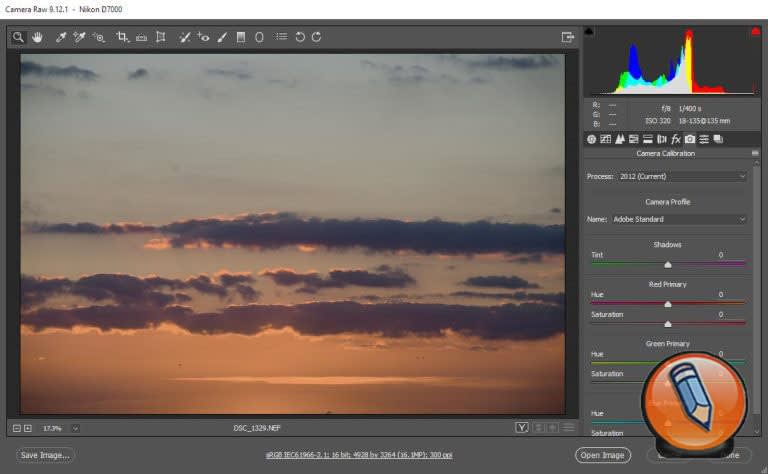The height and width of the screenshot is (474, 768).
Task: Open the Camera Profile Name dropdown
Action: pos(679,219)
